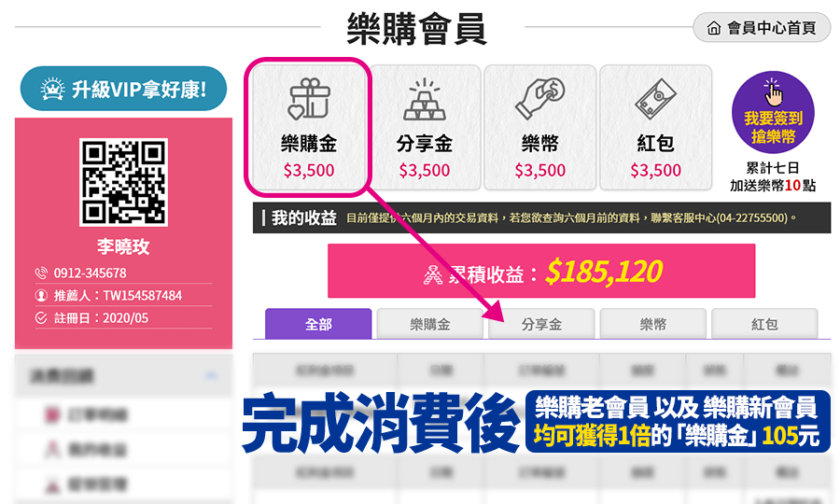The height and width of the screenshot is (504, 840).
Task: Open the 分享金 gold bars card
Action: (425, 127)
